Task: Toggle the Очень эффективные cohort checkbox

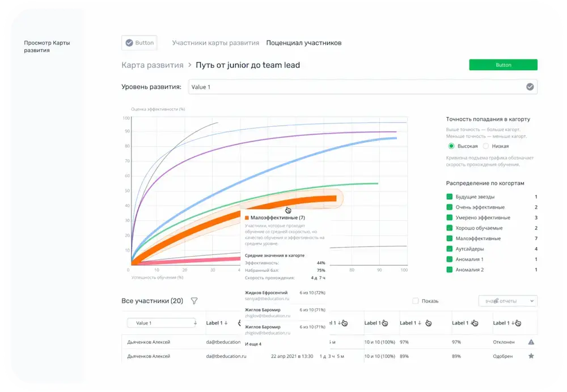Action: click(450, 207)
